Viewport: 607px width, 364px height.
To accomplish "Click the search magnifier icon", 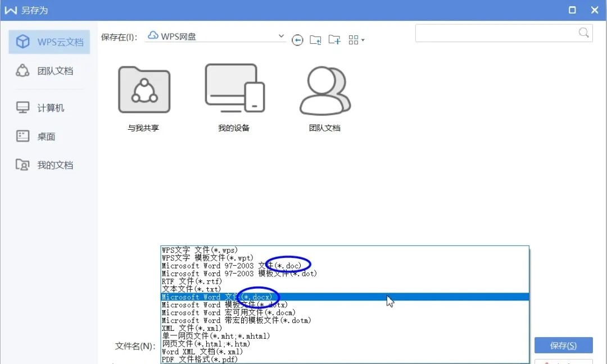I will [584, 33].
